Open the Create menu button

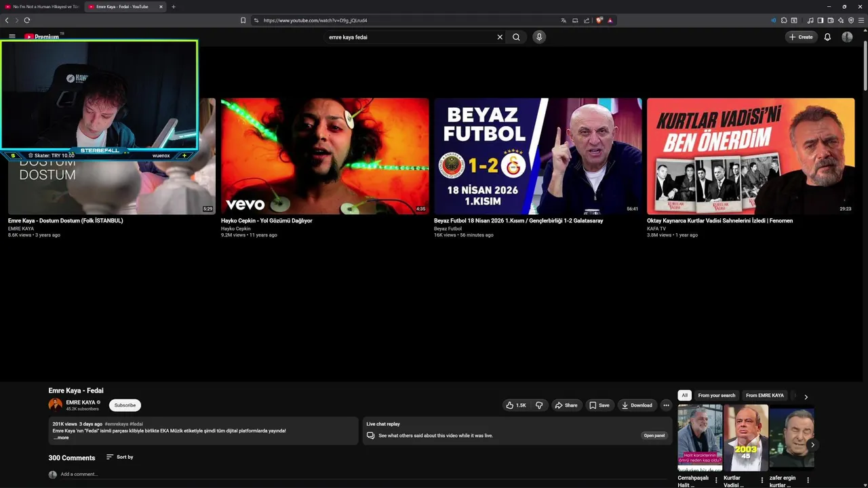(801, 37)
